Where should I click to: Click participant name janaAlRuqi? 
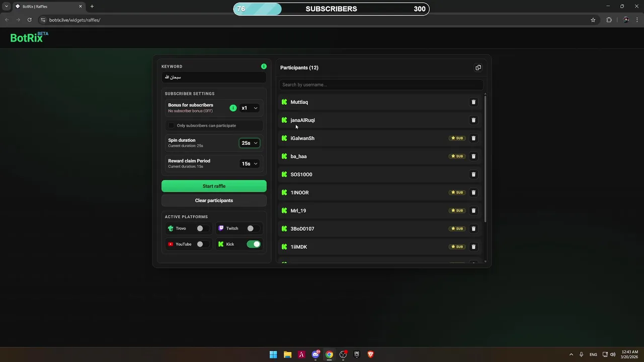pos(303,120)
